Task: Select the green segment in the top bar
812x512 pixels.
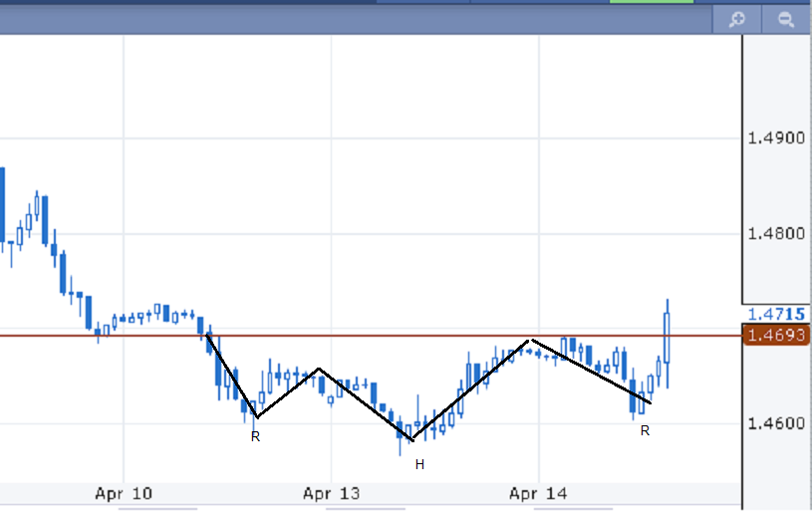Action: (652, 2)
